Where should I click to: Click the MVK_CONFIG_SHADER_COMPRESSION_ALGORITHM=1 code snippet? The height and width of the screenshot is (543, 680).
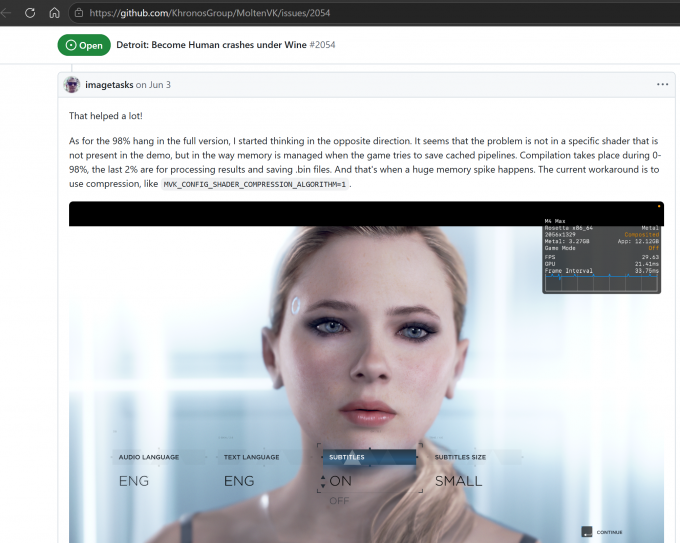pos(255,184)
